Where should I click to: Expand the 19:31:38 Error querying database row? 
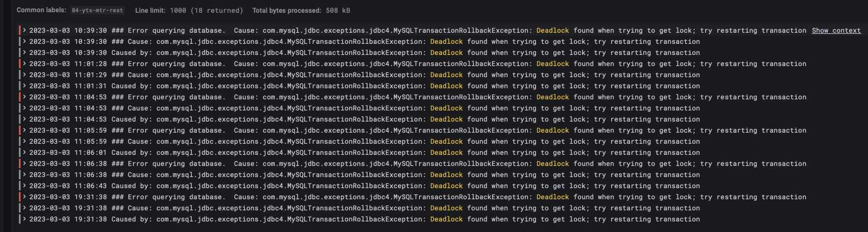pyautogui.click(x=24, y=197)
